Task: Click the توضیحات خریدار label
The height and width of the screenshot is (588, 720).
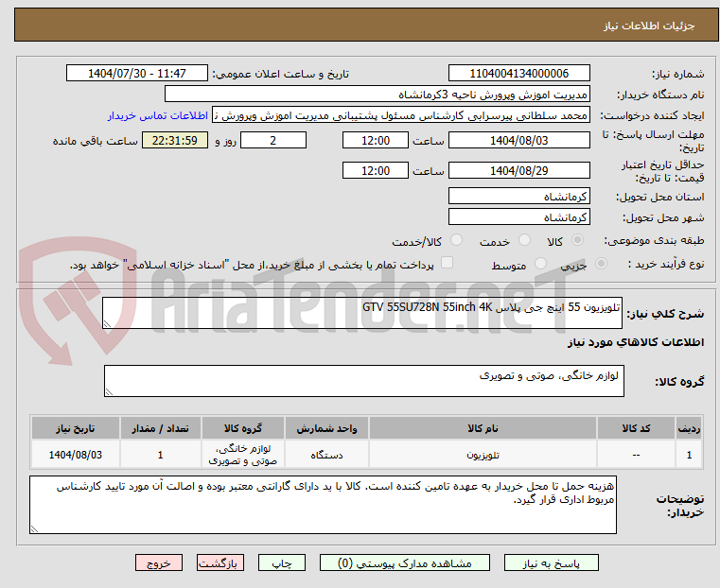Action: [x=679, y=506]
